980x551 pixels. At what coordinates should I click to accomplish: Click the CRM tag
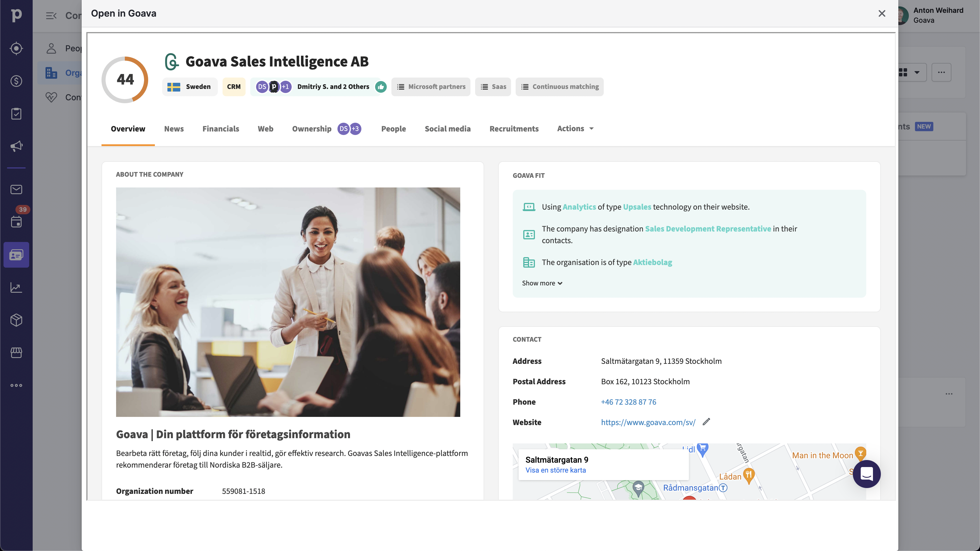pos(234,87)
